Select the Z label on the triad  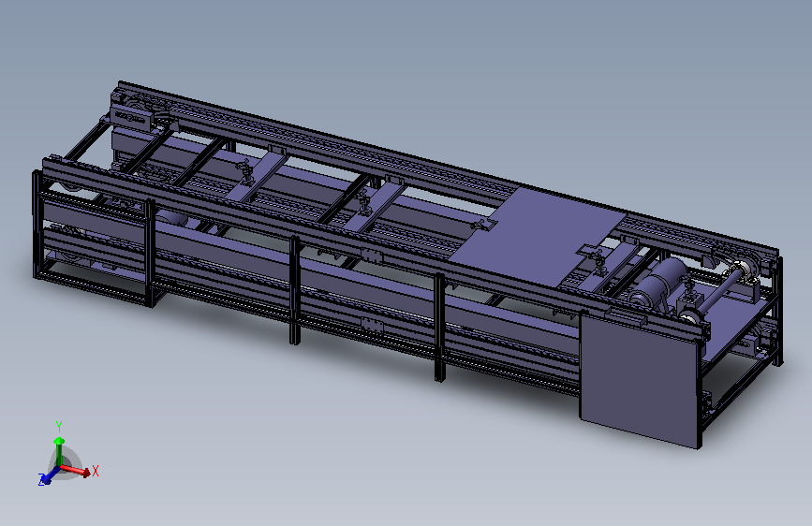pyautogui.click(x=40, y=480)
